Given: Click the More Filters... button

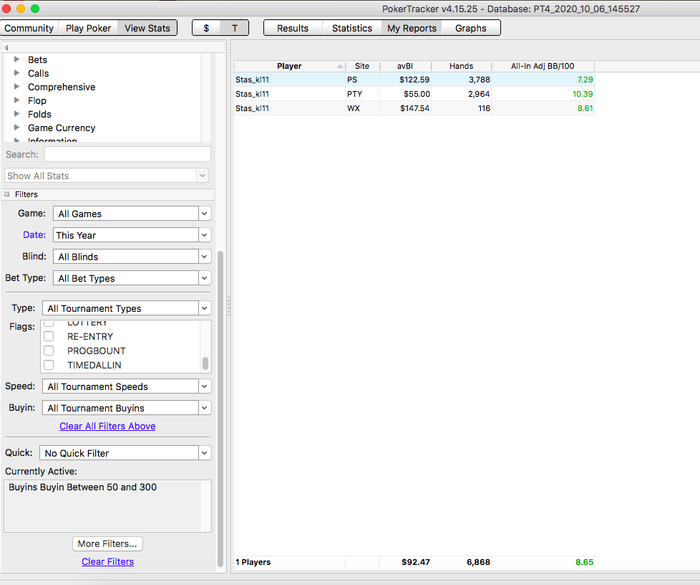Looking at the screenshot, I should pos(108,543).
